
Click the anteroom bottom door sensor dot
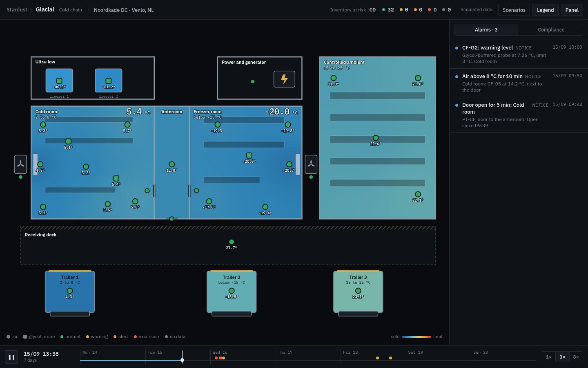tap(172, 219)
